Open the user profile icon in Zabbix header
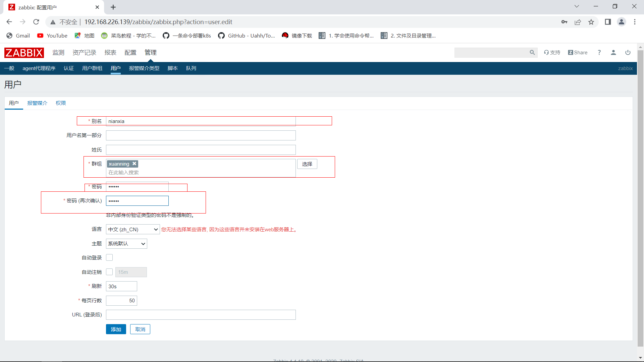This screenshot has height=362, width=644. pos(613,53)
